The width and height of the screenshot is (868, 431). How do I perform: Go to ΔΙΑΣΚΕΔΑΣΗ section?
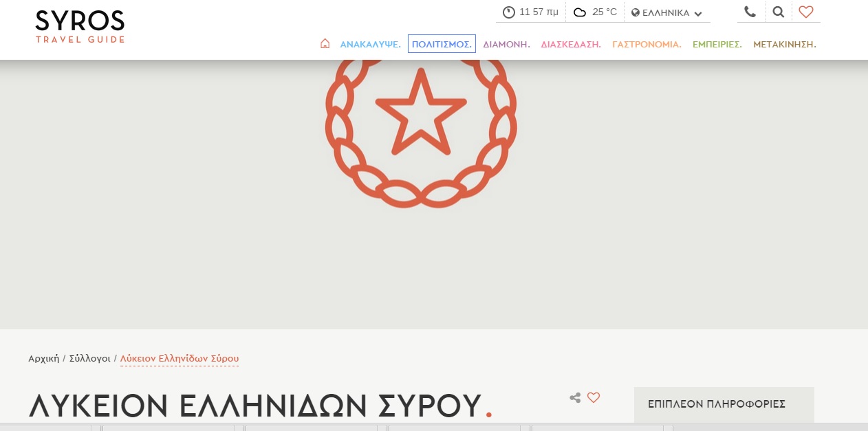(x=571, y=44)
